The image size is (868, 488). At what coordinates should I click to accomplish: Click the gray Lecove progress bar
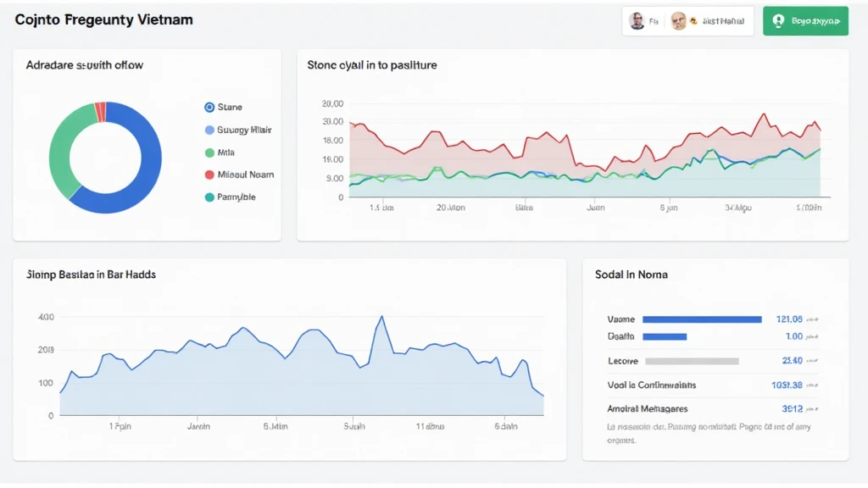[692, 361]
